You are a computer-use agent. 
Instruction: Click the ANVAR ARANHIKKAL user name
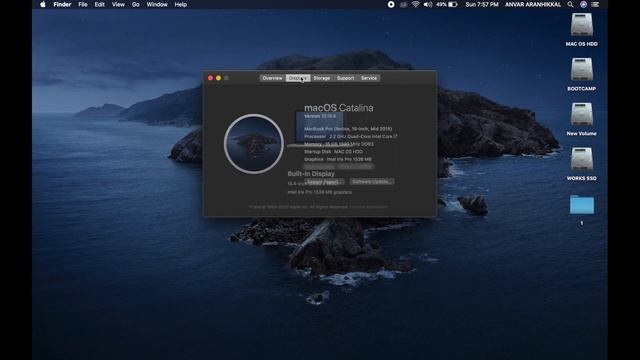[x=533, y=4]
